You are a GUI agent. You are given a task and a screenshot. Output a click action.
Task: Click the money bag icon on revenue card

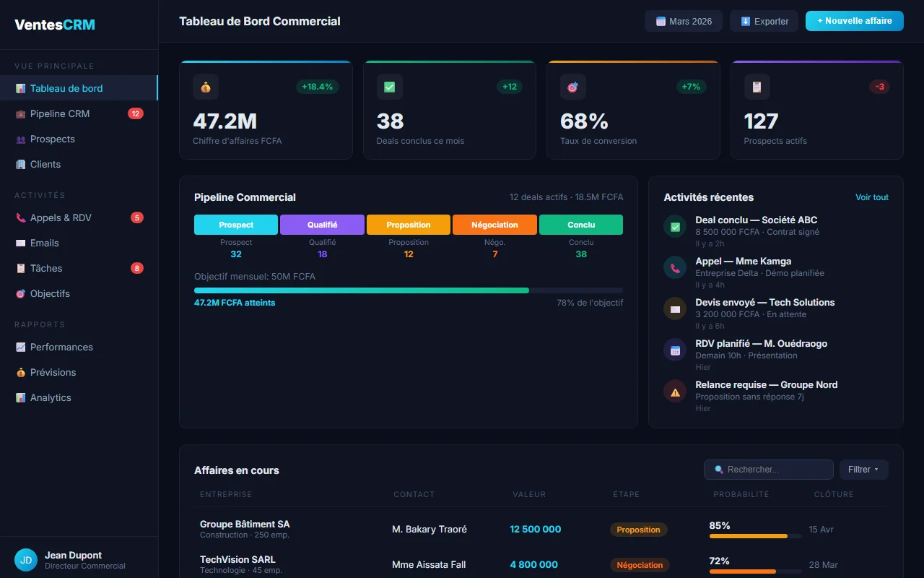pyautogui.click(x=206, y=87)
